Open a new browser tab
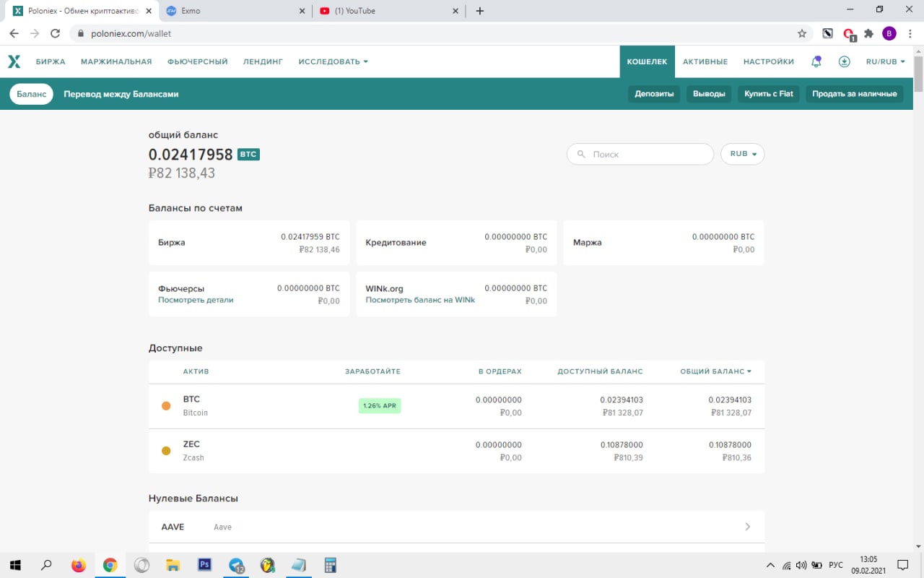The width and height of the screenshot is (924, 578). (x=480, y=11)
